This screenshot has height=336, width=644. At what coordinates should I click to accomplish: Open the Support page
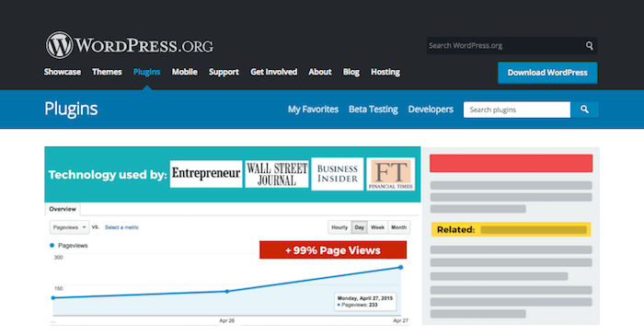[224, 72]
